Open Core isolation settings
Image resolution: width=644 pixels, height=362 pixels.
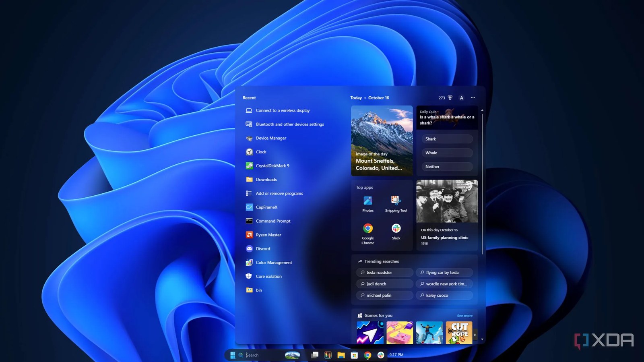(x=264, y=276)
